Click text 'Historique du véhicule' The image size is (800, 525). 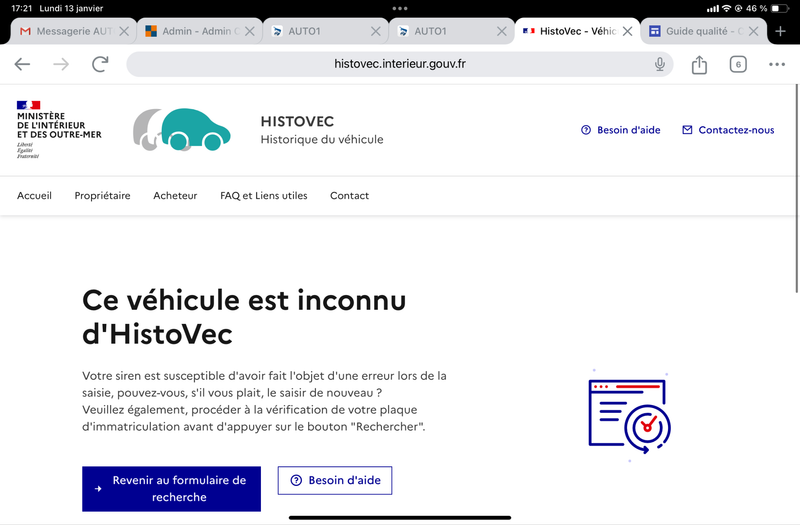point(322,139)
